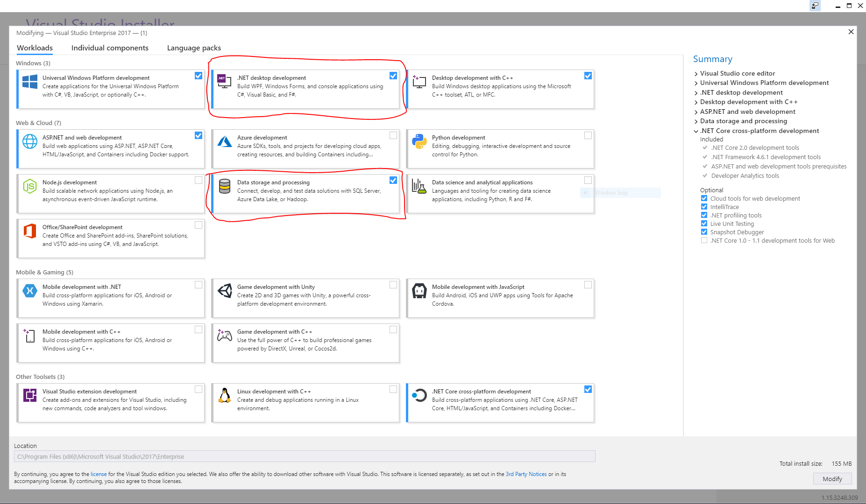Open the license link

pos(99,474)
